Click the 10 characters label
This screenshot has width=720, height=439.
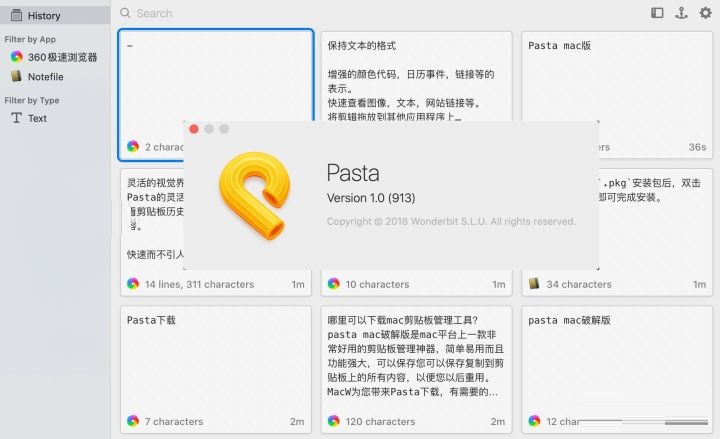click(377, 284)
